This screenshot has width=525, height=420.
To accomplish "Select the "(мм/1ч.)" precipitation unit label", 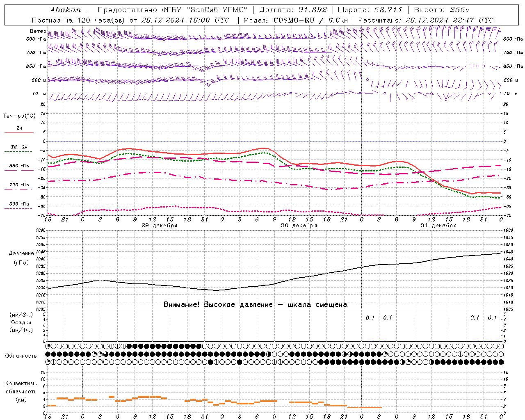I will click(x=21, y=330).
